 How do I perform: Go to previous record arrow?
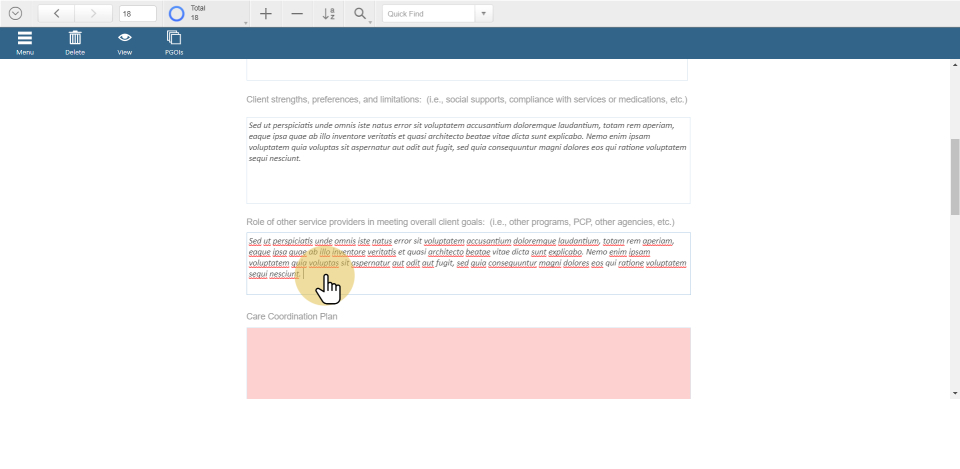click(56, 14)
